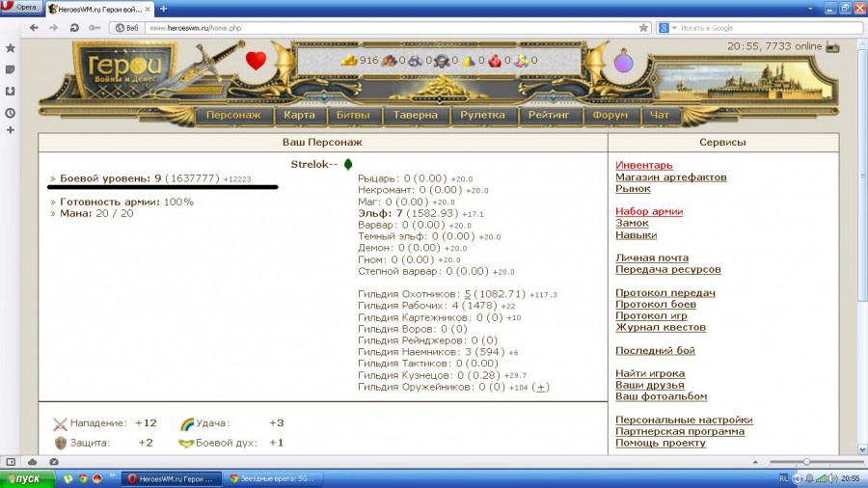Open a new browser tab
The image size is (868, 488).
tap(161, 8)
